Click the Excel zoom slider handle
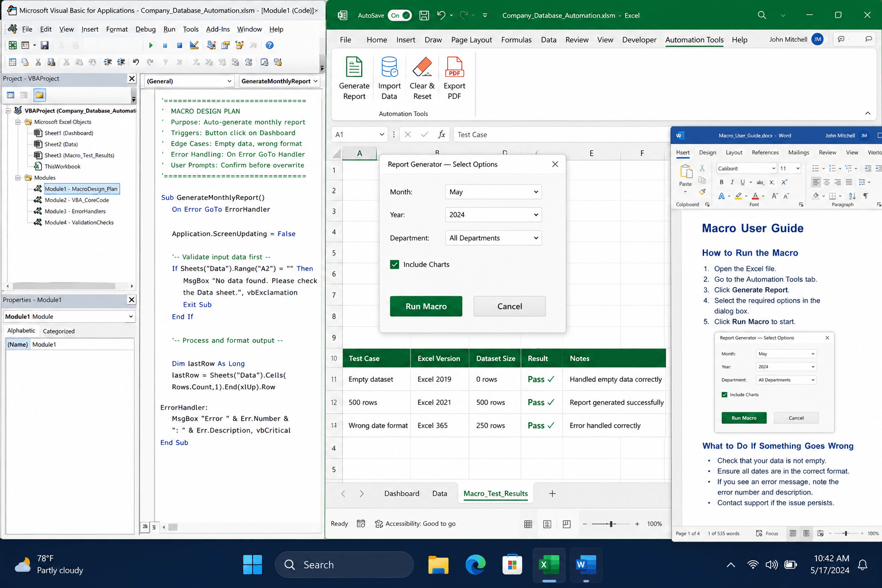Screen dimensions: 882x588 pos(612,524)
